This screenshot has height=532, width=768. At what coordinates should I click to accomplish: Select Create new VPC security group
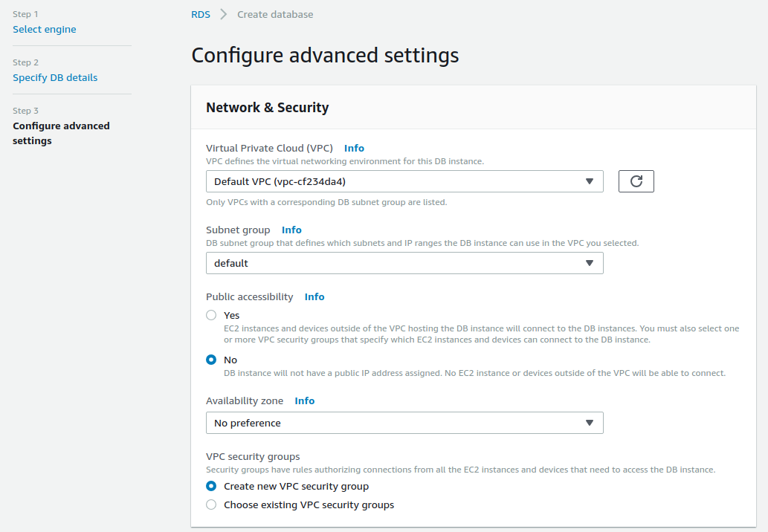coord(211,486)
